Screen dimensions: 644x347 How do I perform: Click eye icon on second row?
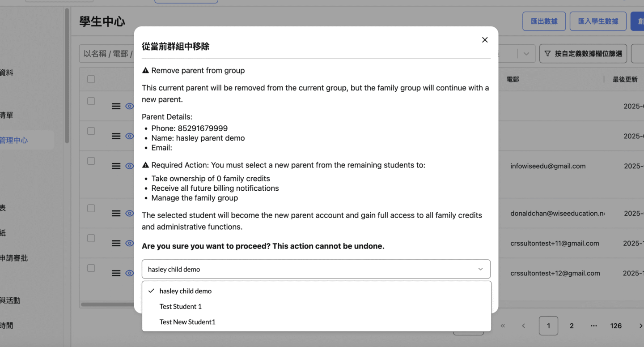click(130, 136)
